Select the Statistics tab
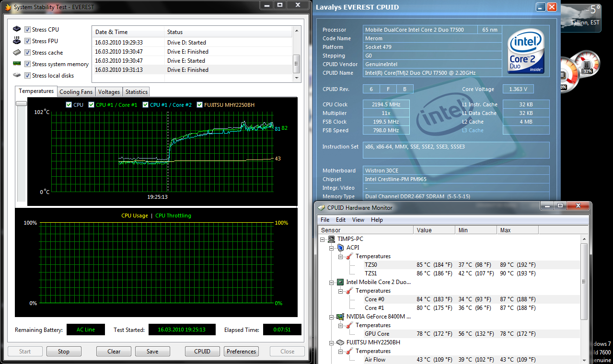 coord(137,92)
